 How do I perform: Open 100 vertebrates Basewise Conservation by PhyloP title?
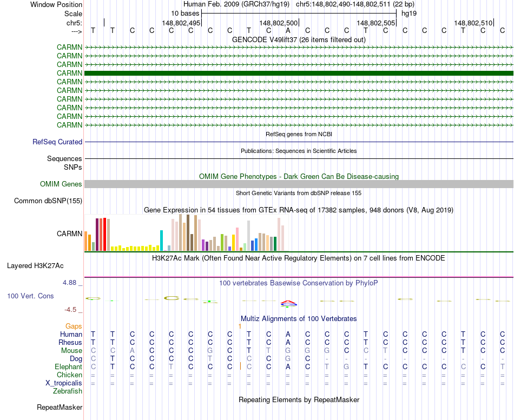point(299,283)
